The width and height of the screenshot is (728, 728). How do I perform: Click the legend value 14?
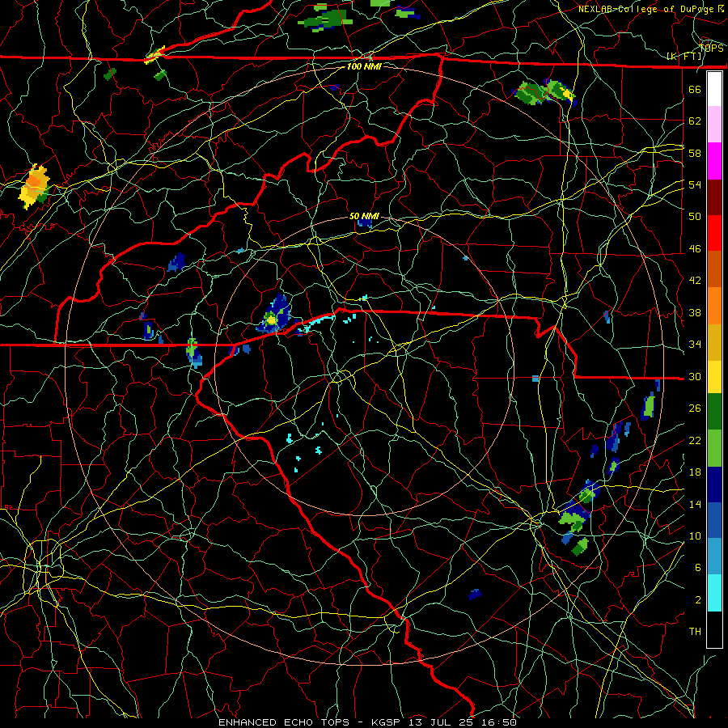pyautogui.click(x=695, y=504)
